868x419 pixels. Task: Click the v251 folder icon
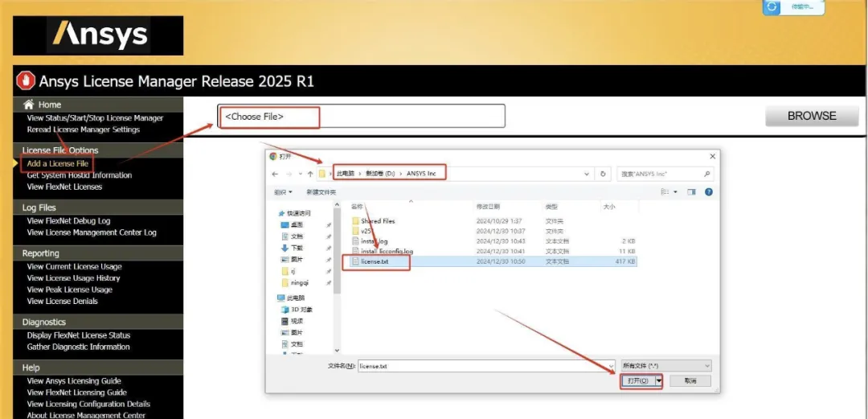point(356,231)
